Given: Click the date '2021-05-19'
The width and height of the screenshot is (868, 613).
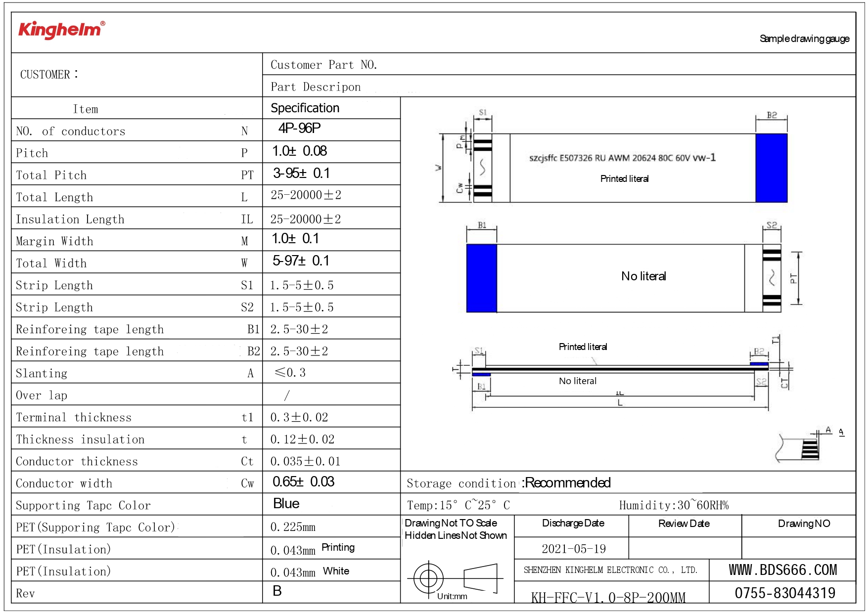Looking at the screenshot, I should tap(574, 549).
